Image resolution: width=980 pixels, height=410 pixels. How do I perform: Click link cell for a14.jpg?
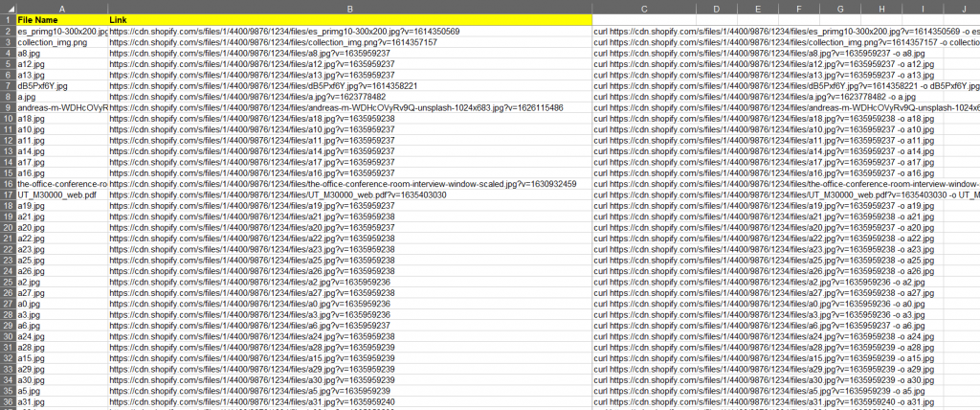349,150
